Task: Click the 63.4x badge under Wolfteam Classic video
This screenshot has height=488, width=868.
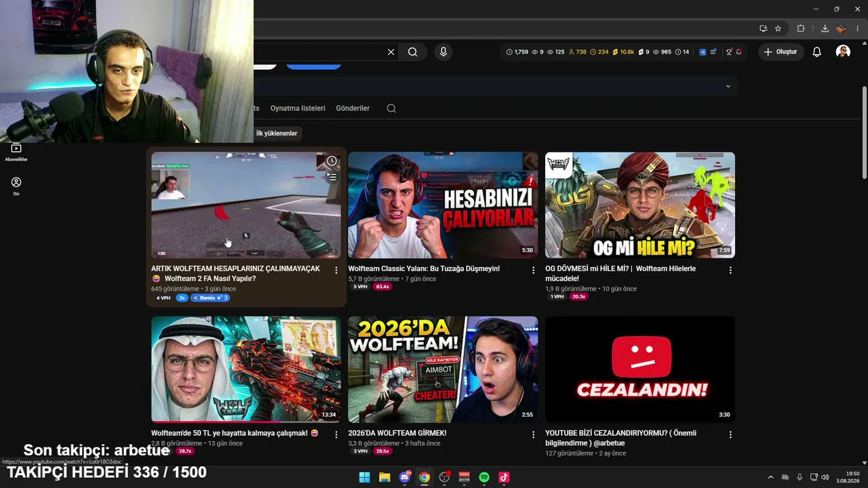Action: (382, 287)
